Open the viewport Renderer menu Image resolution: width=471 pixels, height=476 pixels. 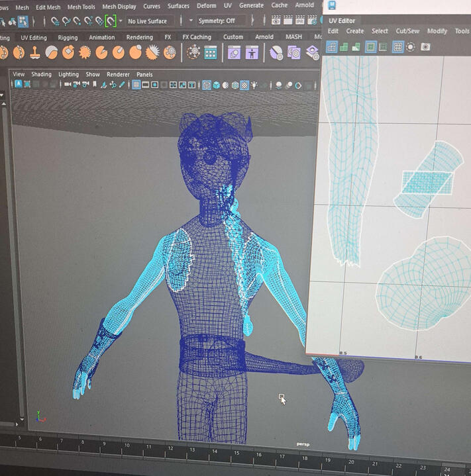pyautogui.click(x=118, y=75)
